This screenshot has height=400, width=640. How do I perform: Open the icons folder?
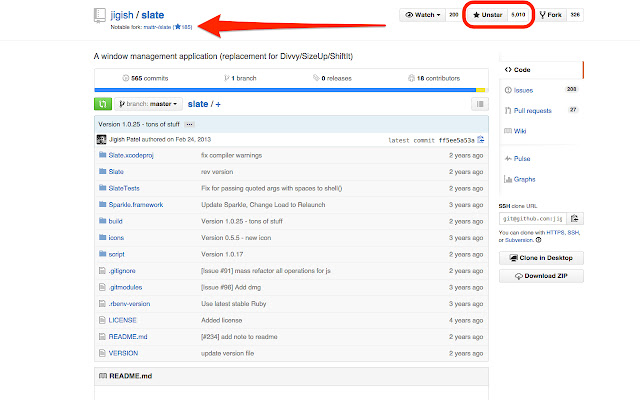116,238
